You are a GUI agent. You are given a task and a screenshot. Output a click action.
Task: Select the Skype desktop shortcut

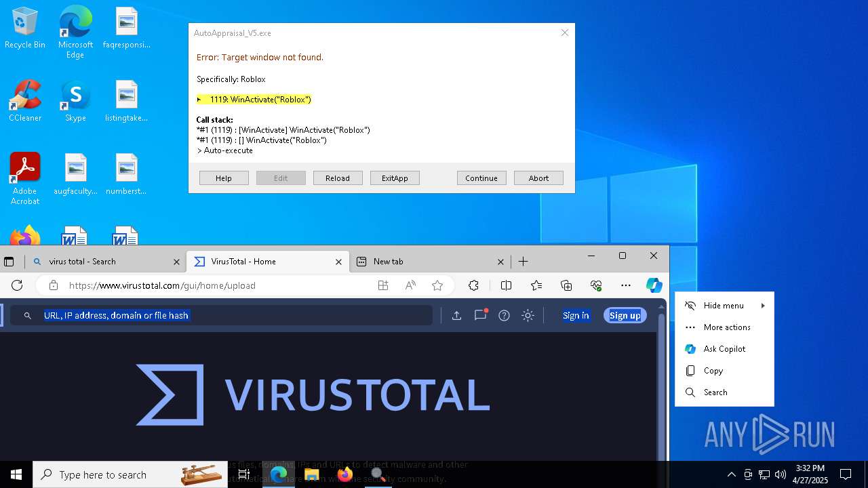point(75,102)
